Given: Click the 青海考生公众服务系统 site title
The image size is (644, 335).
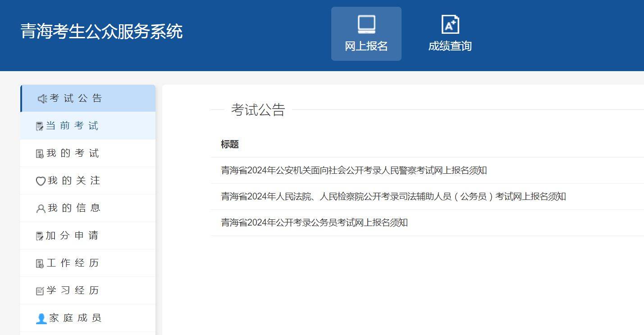Looking at the screenshot, I should click(101, 32).
